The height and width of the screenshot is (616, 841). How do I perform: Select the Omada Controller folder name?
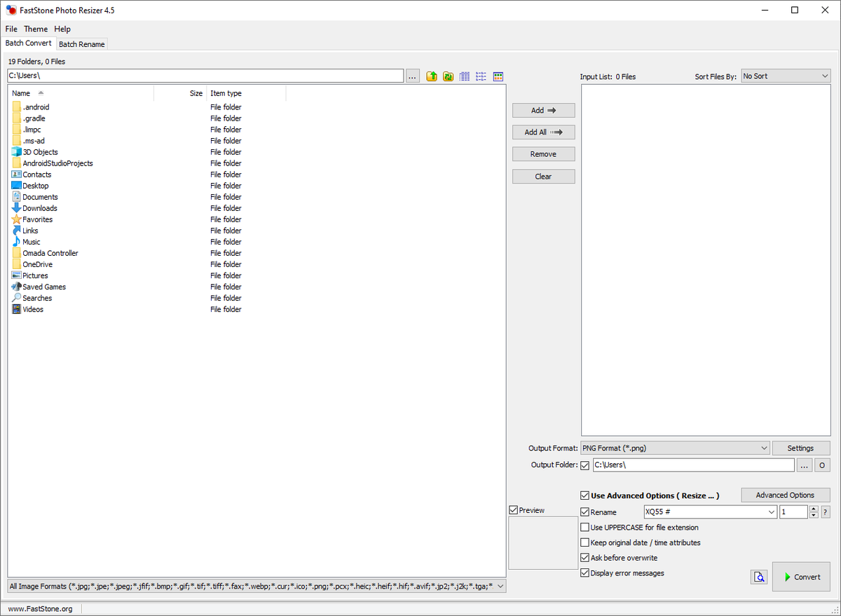[50, 253]
